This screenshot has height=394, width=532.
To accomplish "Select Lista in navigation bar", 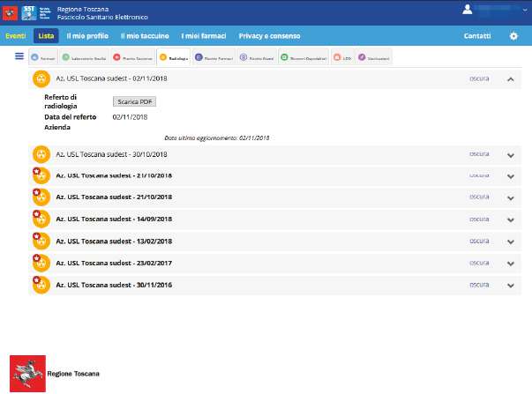I will [46, 36].
